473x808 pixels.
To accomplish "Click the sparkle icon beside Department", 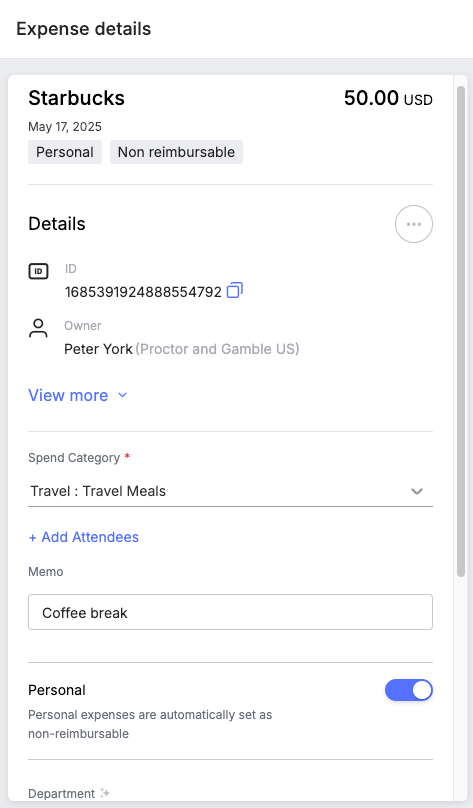I will 105,793.
